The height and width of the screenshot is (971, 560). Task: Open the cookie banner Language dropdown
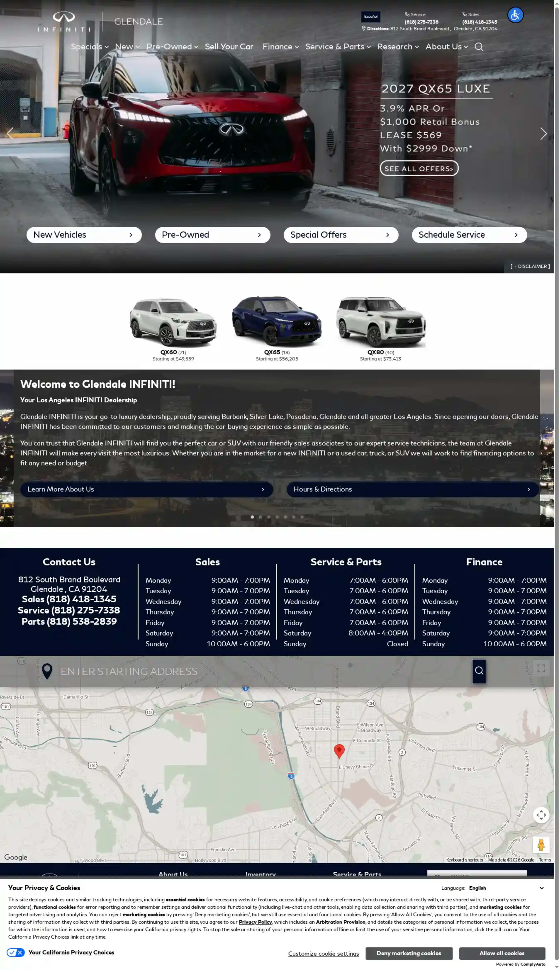coord(506,888)
